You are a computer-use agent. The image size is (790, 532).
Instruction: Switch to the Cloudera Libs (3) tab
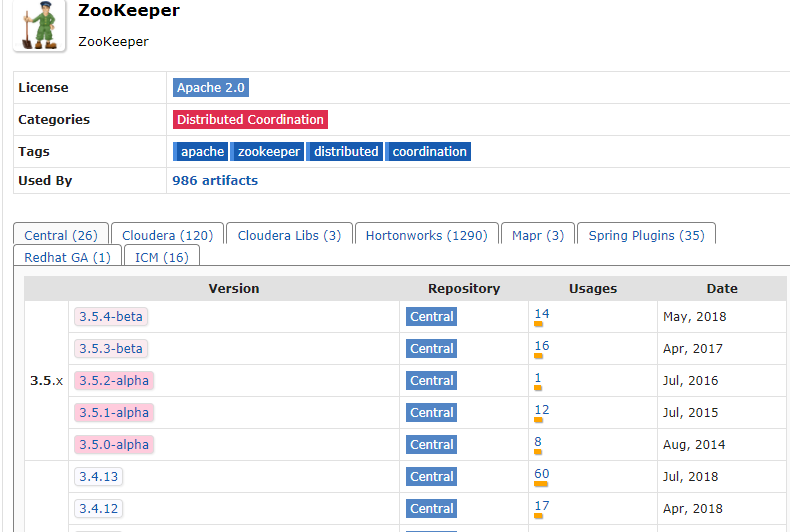click(289, 235)
